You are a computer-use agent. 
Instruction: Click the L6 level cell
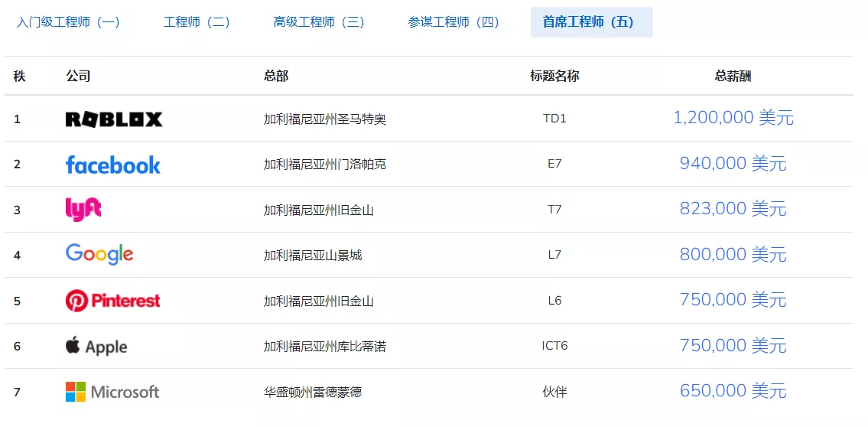point(554,301)
